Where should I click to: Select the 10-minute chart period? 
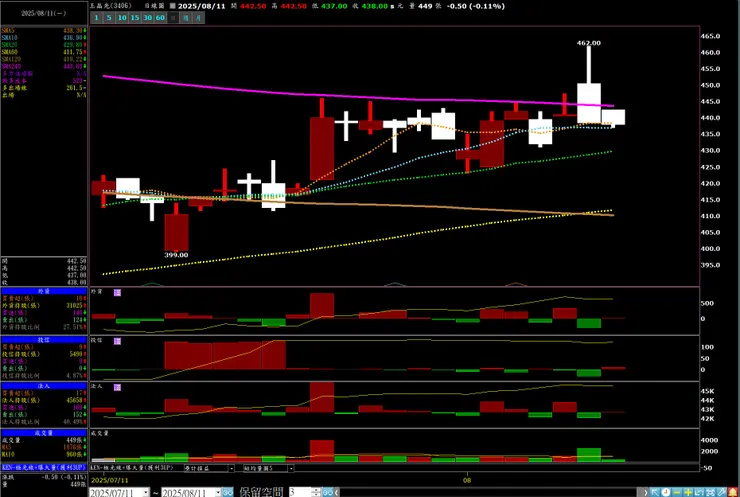[x=122, y=17]
